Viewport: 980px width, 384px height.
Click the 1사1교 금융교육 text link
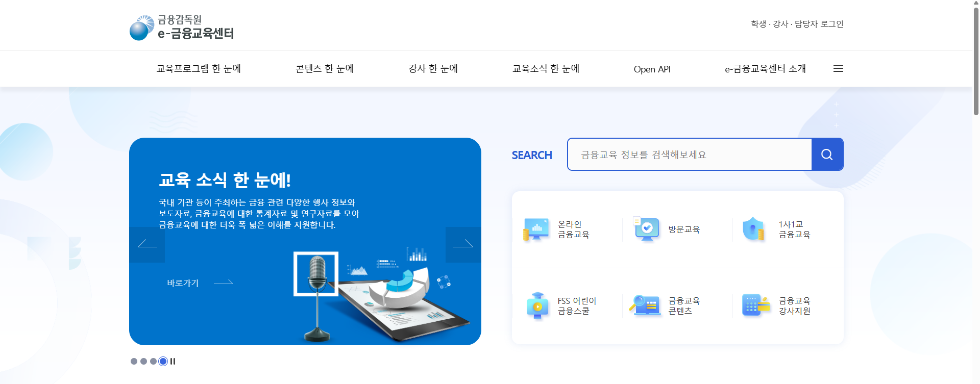click(794, 229)
